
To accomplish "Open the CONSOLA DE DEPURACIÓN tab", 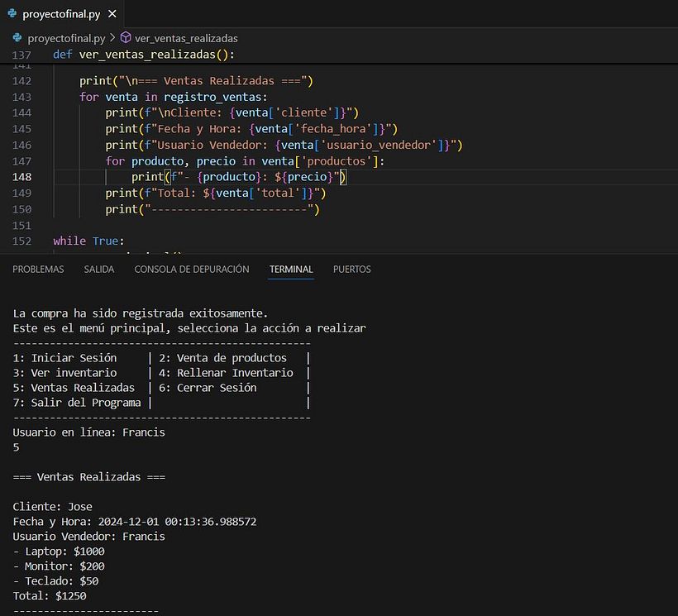I will pyautogui.click(x=192, y=270).
